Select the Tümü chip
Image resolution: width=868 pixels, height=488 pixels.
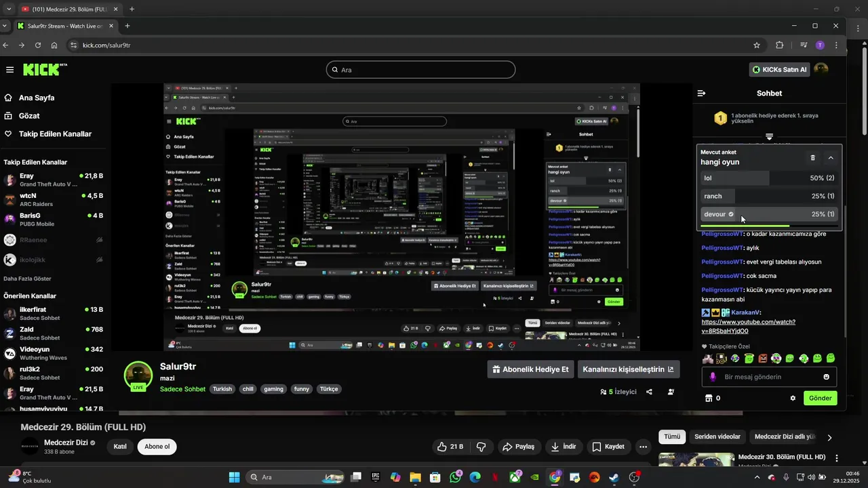[x=672, y=437]
